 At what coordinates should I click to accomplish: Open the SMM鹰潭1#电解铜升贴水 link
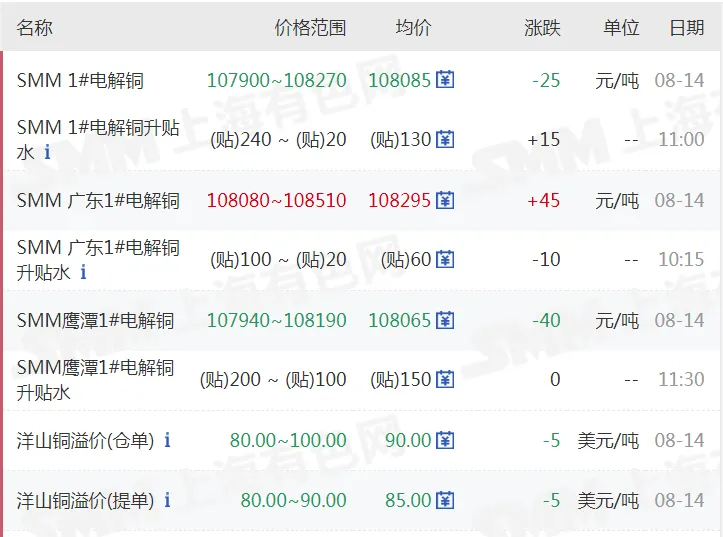pos(95,380)
